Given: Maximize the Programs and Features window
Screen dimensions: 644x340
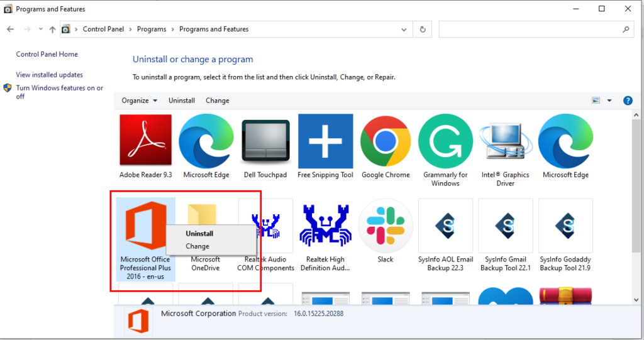Looking at the screenshot, I should pyautogui.click(x=602, y=9).
